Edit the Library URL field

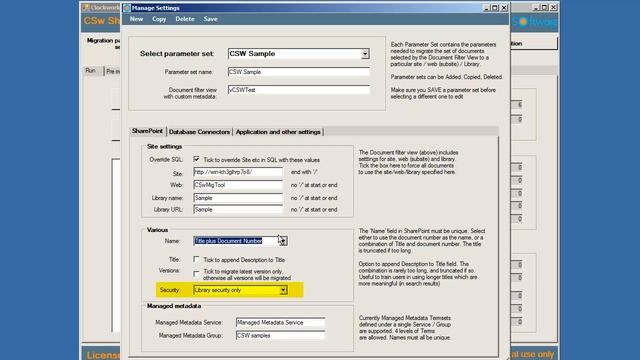(238, 209)
